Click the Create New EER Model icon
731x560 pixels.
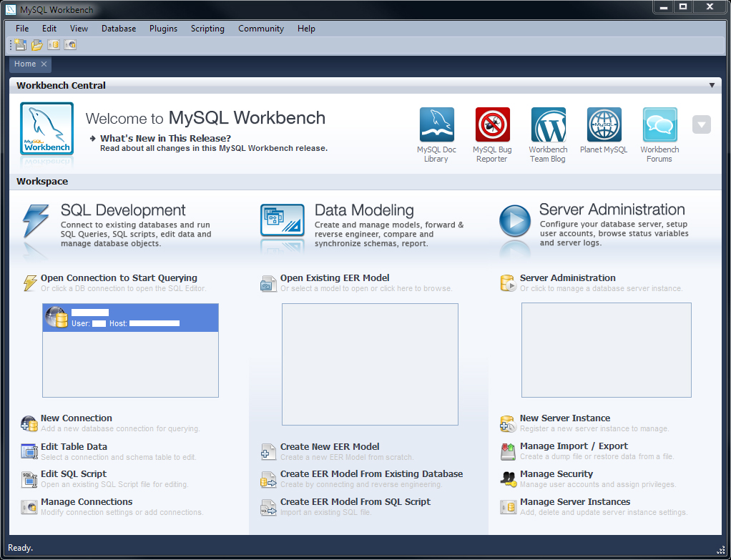coord(268,452)
